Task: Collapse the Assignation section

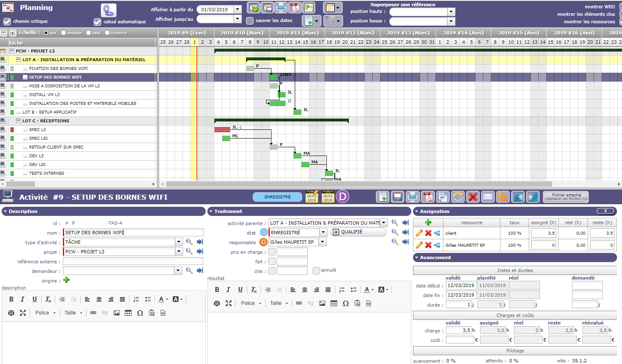Action: (515, 211)
